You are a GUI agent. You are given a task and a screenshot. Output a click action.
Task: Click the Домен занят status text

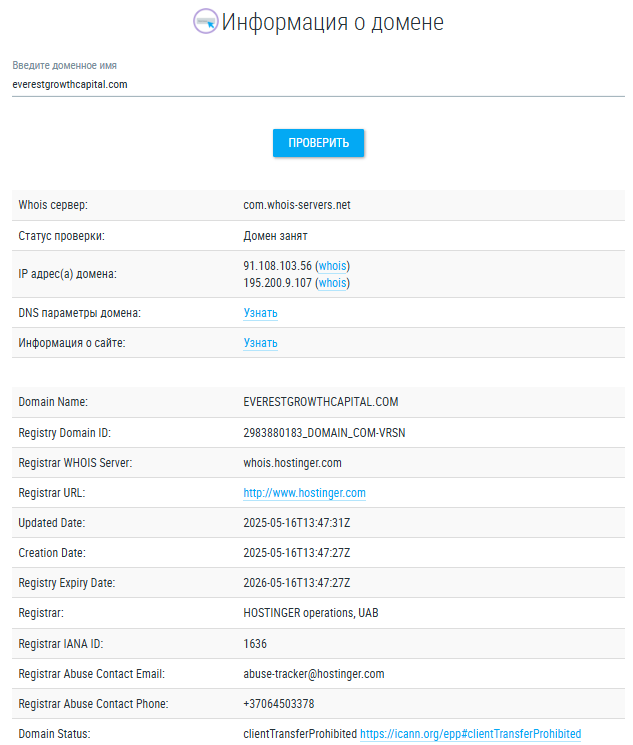pos(275,236)
